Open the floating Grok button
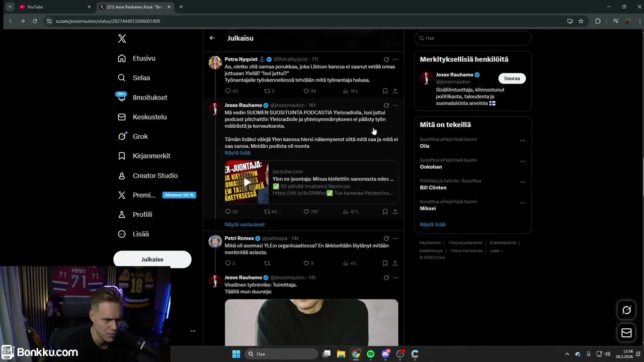Screen dimensions: 644x362 pyautogui.click(x=626, y=310)
